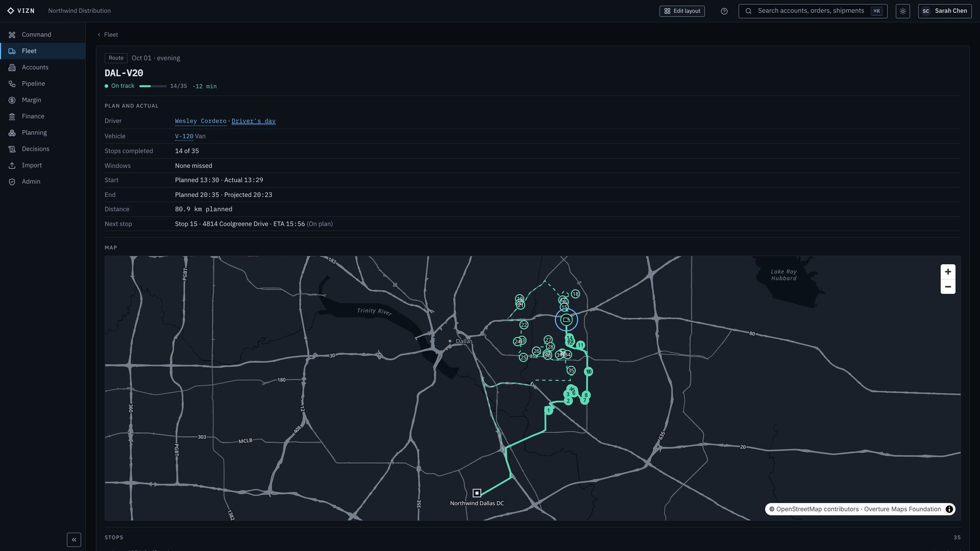Image resolution: width=980 pixels, height=551 pixels.
Task: Click the Northwind Distribution org name
Action: point(80,11)
